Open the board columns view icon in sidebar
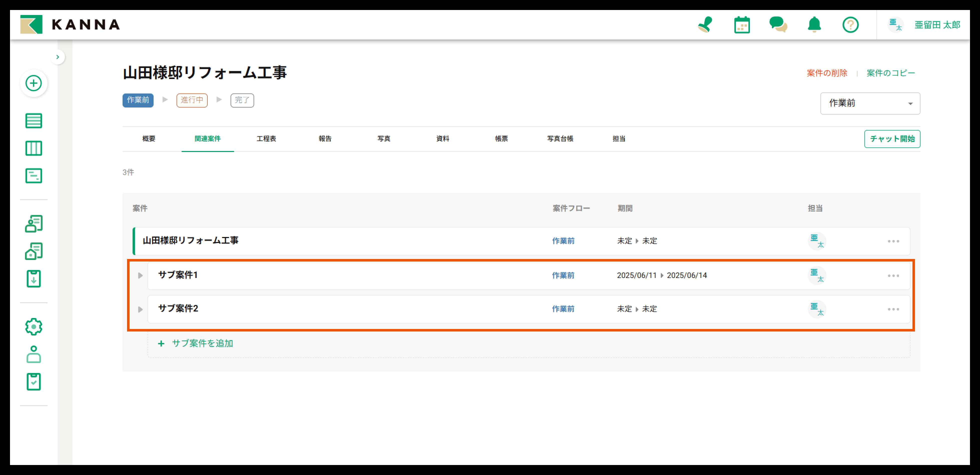This screenshot has width=980, height=475. [34, 148]
